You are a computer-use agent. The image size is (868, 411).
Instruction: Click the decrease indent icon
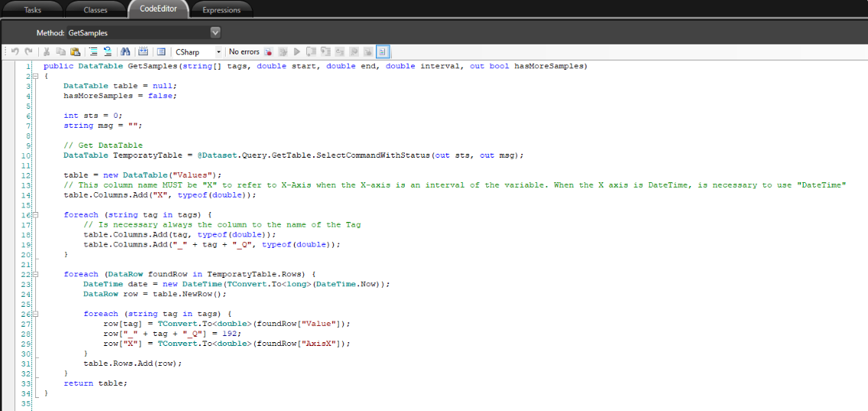coord(108,52)
